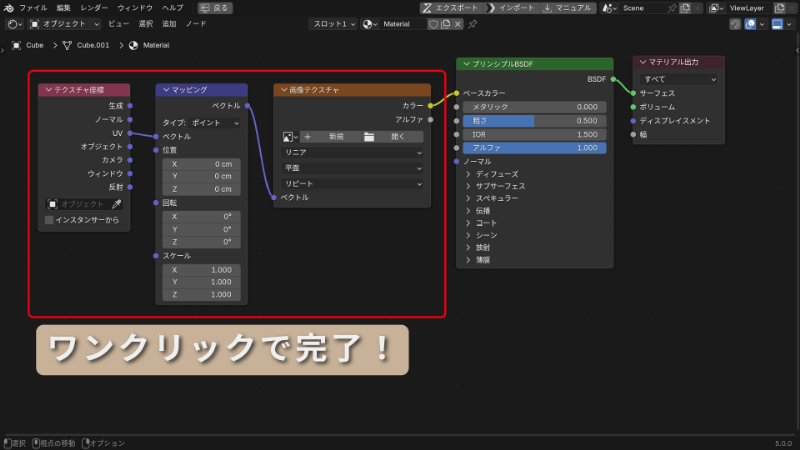Open the リニア interpolation dropdown

[x=352, y=153]
